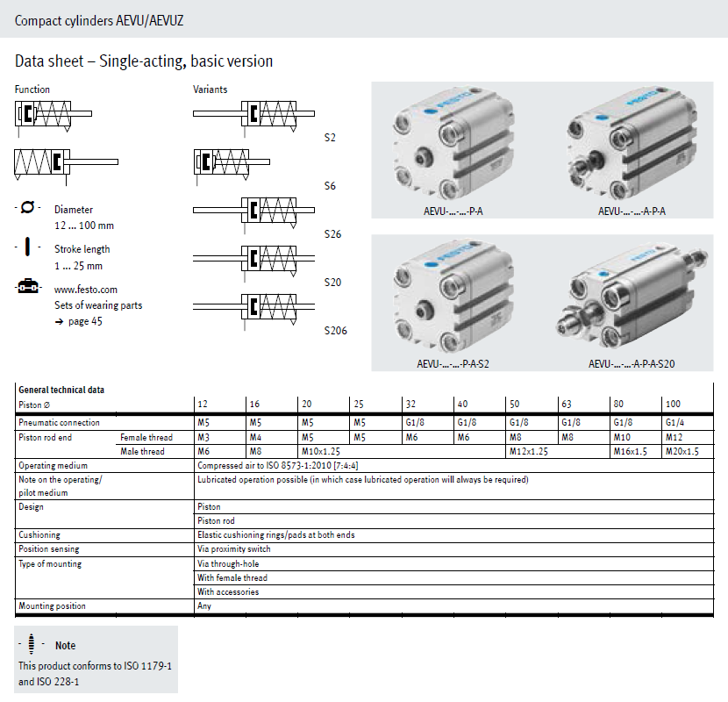728x702 pixels.
Task: Click the 'M12x1.25' male thread cell
Action: (529, 451)
